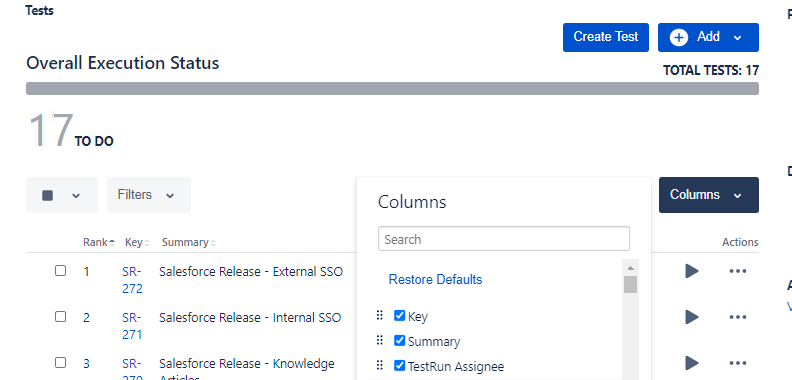The image size is (792, 380).
Task: Click the overall execution status progress bar
Action: click(x=392, y=88)
